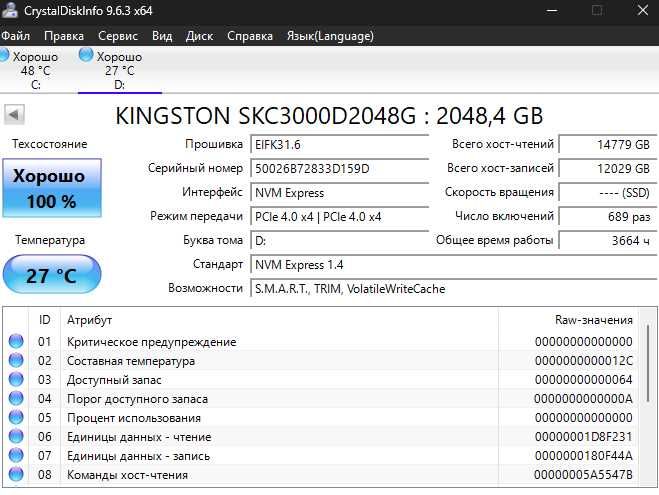Click the rotation speed value ---- (SSD)
The width and height of the screenshot is (659, 495).
click(608, 193)
